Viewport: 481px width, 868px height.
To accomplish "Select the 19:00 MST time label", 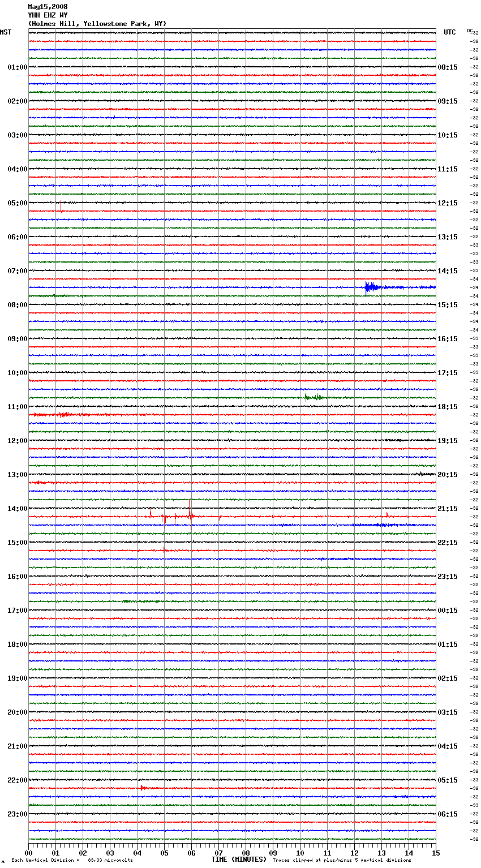I will pos(18,678).
